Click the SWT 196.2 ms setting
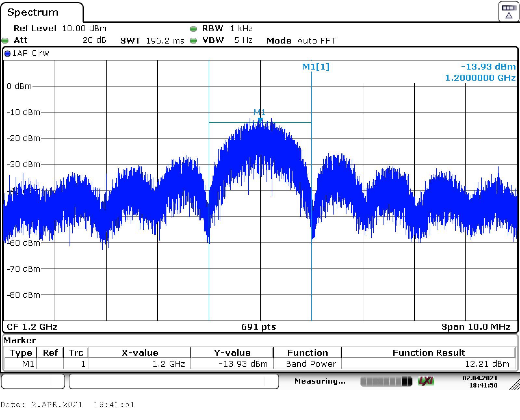Screen dimensions: 520x420 [152, 41]
